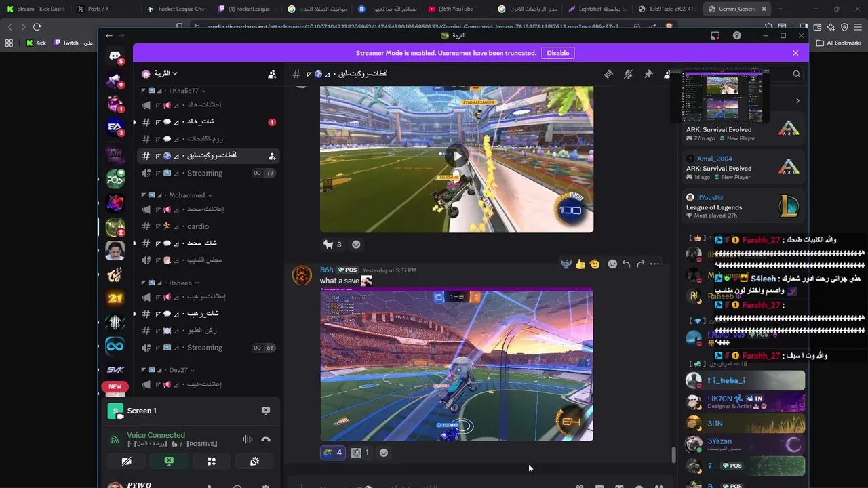React with the Stitch emoji on Bóh's message
The height and width of the screenshot is (488, 868).
click(566, 264)
